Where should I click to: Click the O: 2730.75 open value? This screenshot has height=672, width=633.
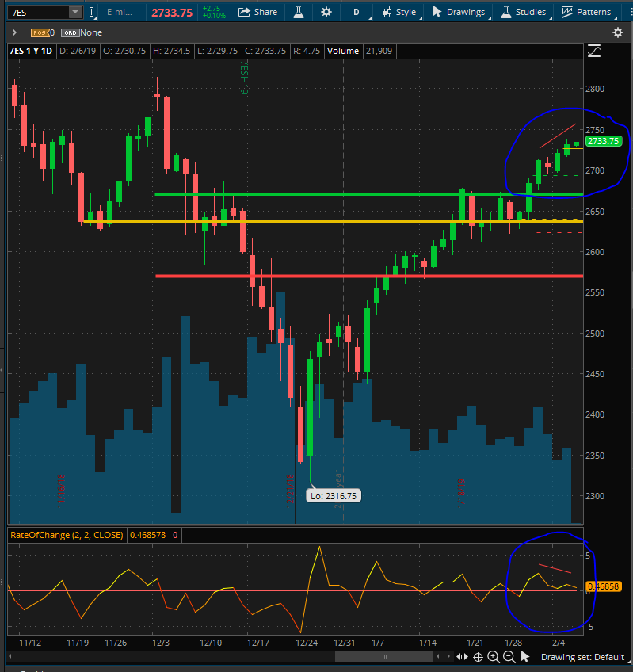124,51
